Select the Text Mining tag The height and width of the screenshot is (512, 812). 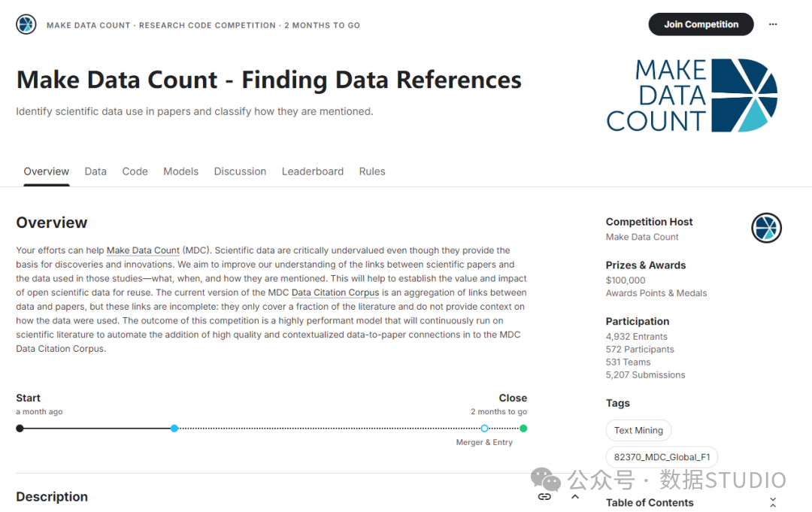click(638, 430)
